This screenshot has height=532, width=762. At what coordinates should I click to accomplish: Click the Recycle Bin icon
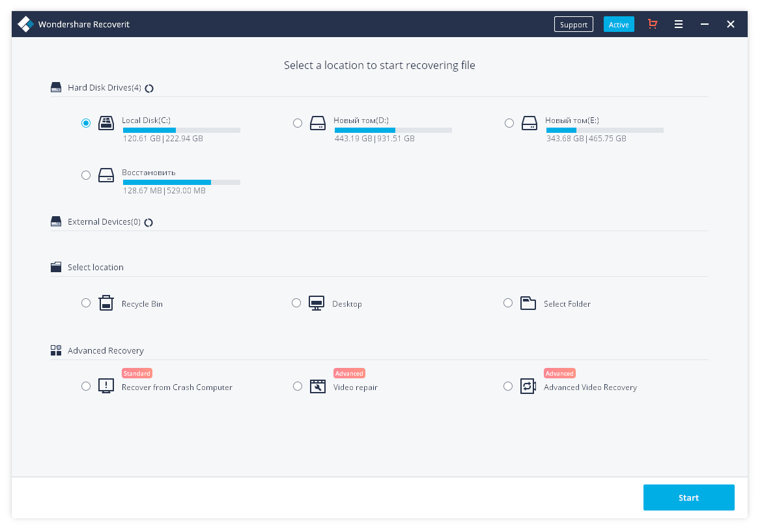(x=106, y=303)
